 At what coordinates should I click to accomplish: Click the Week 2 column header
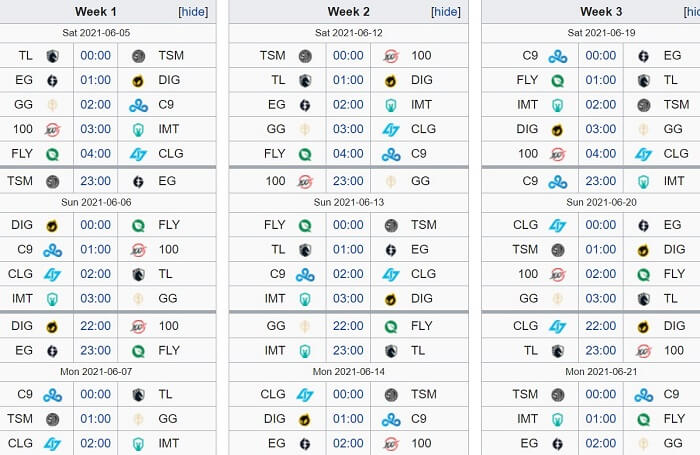click(x=349, y=12)
